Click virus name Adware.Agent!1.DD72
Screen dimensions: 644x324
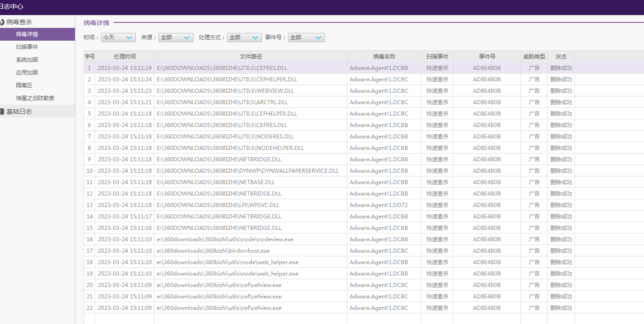378,205
